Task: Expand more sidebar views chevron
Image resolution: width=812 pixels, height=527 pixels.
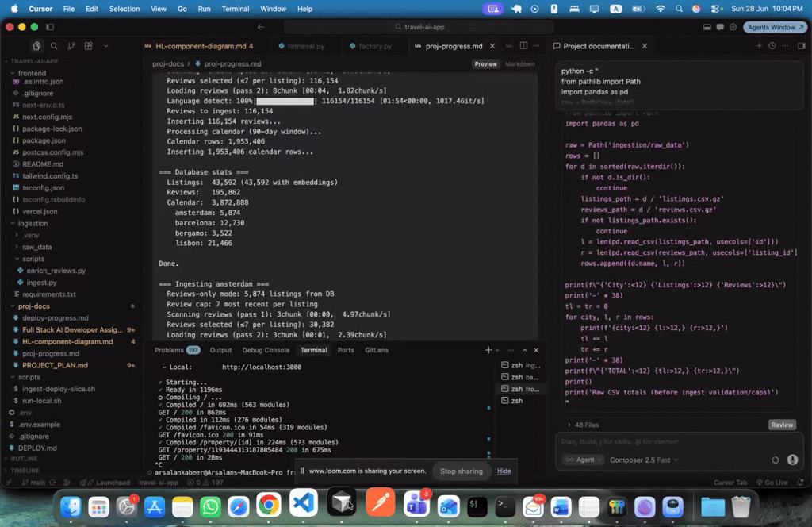Action: coord(105,46)
